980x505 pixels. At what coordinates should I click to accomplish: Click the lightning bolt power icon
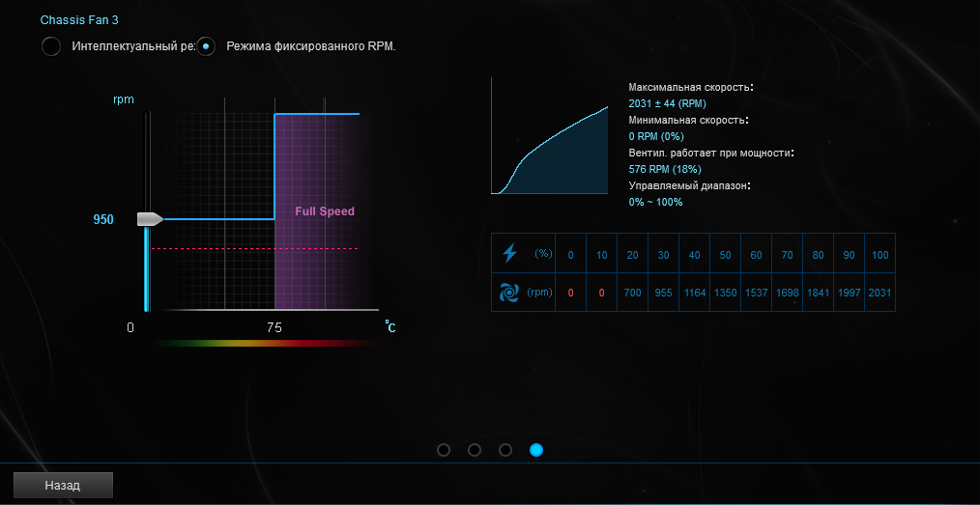(510, 253)
